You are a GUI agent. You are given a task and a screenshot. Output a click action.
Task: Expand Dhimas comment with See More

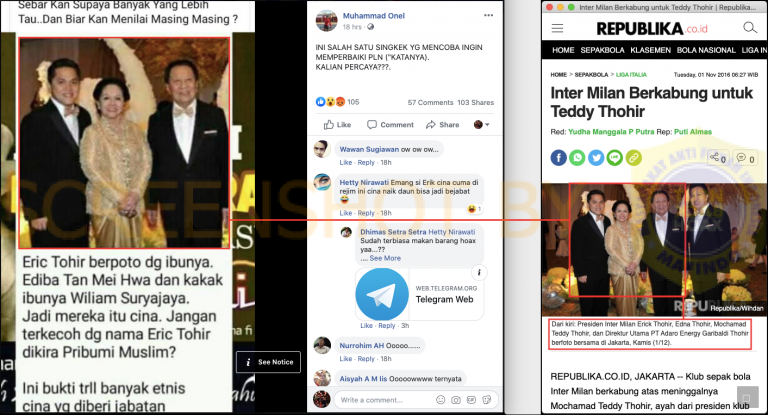385,258
